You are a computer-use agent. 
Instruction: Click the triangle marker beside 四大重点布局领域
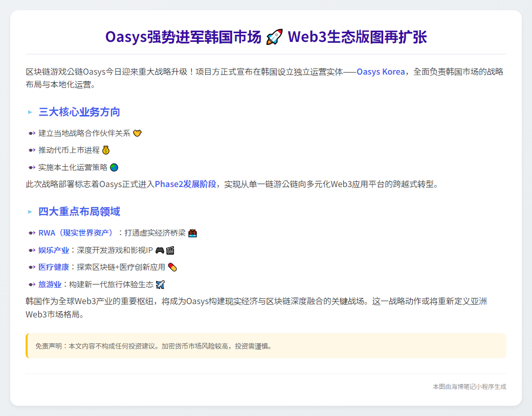(30, 212)
